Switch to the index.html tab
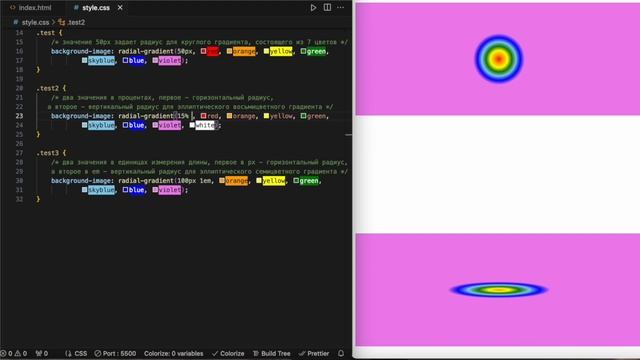Viewport: 640px width, 360px height. [31, 8]
